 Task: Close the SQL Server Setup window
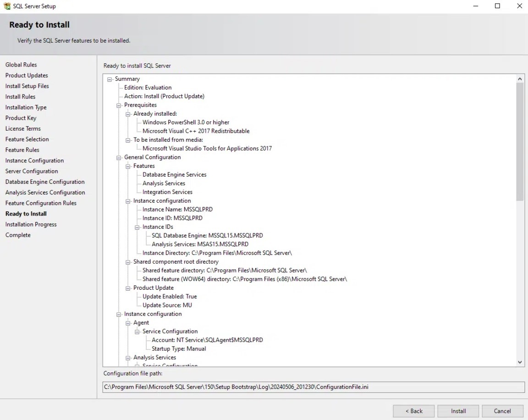point(520,6)
